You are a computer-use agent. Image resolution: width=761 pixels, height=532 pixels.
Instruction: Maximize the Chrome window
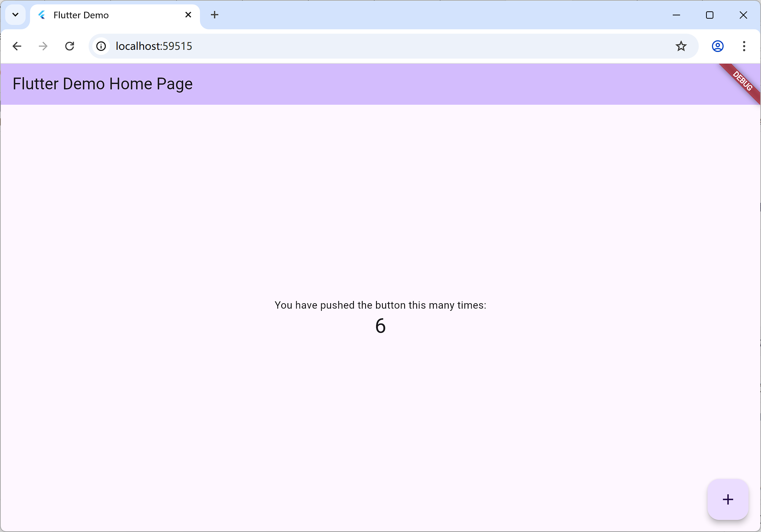[710, 15]
